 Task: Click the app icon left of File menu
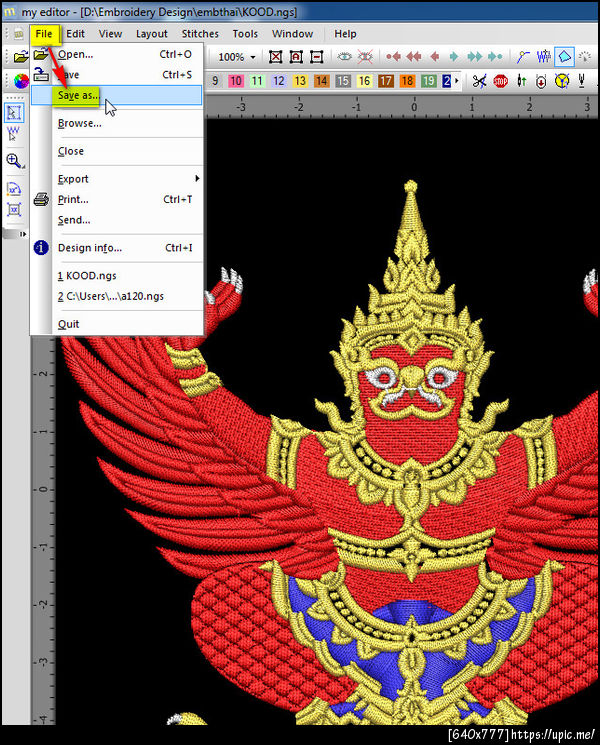click(19, 34)
